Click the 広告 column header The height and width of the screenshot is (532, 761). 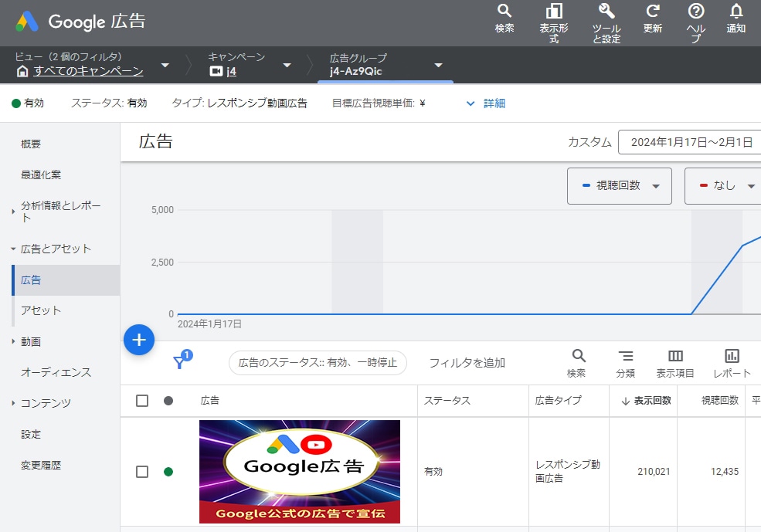pyautogui.click(x=209, y=401)
